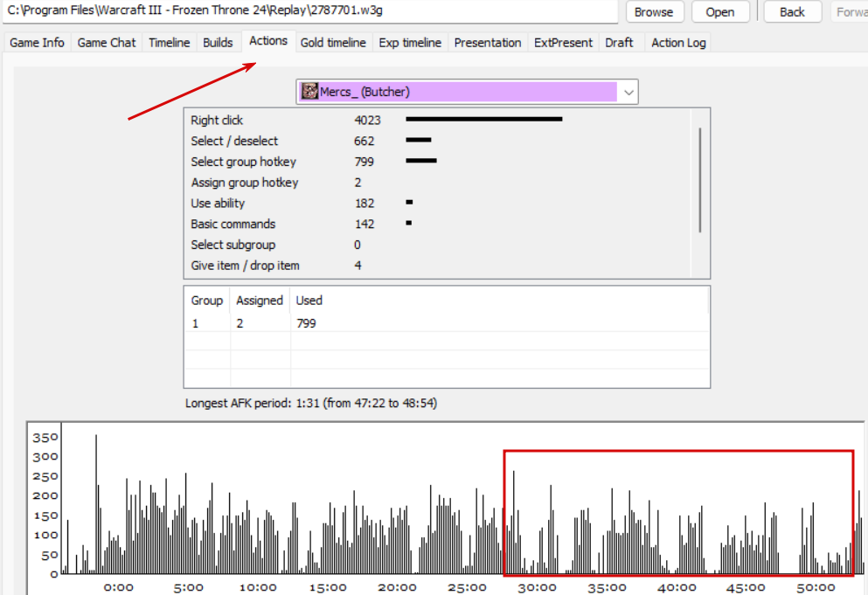Click into the replay file path field
868x595 pixels.
(310, 10)
